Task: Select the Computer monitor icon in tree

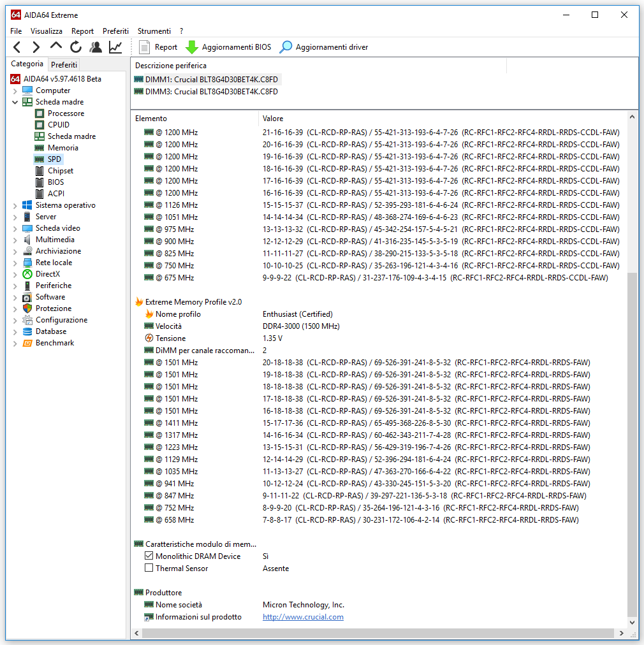Action: pos(27,90)
